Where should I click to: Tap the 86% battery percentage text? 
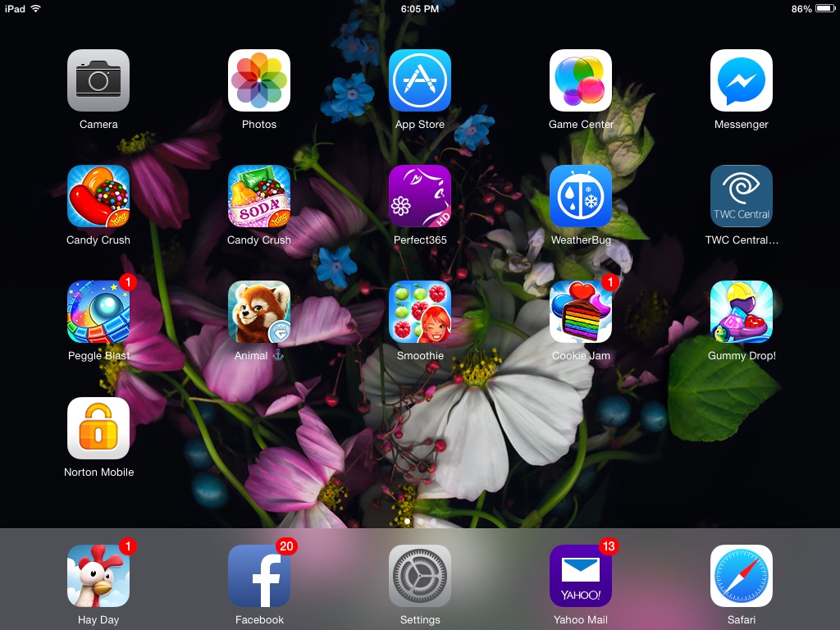[801, 9]
